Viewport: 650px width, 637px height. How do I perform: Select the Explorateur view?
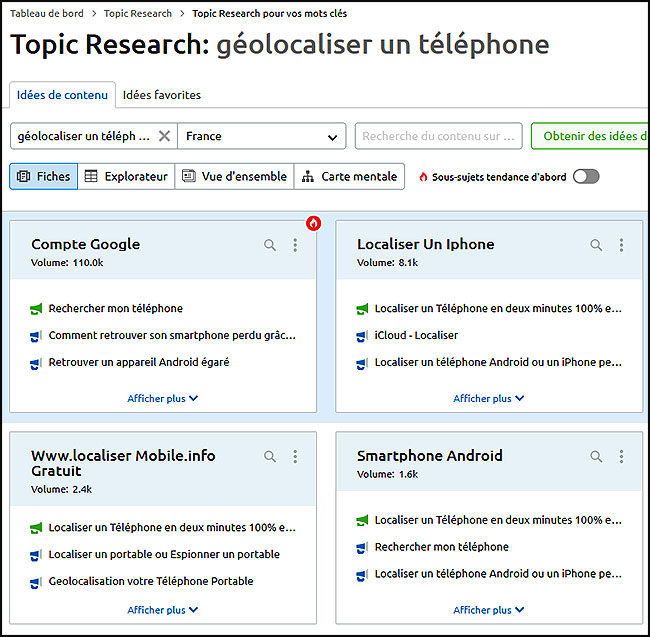[126, 177]
